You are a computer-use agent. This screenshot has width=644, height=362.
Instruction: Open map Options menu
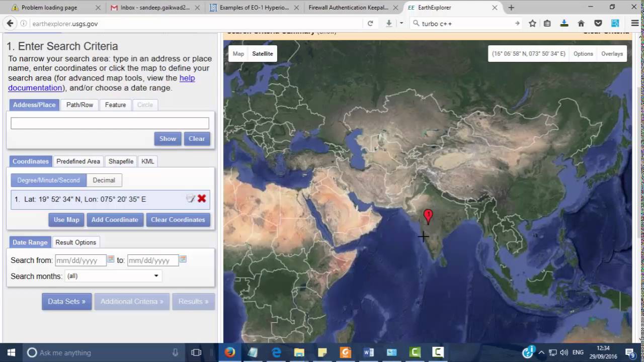[x=583, y=54]
